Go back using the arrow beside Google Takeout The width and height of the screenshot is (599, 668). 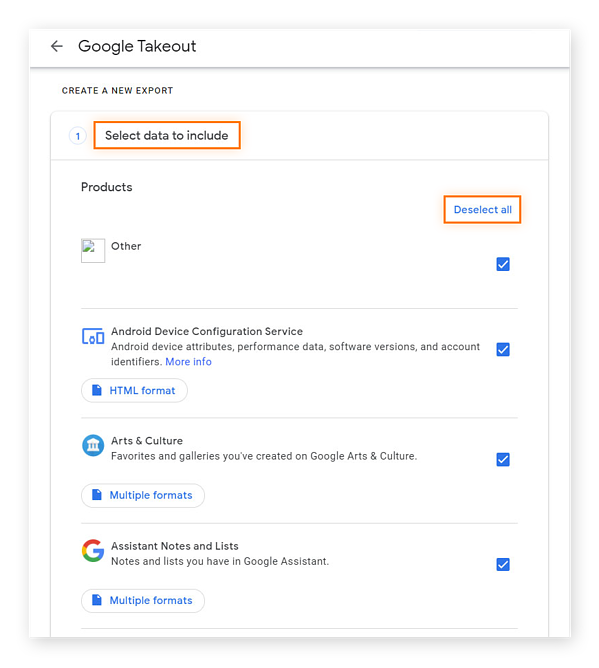57,46
